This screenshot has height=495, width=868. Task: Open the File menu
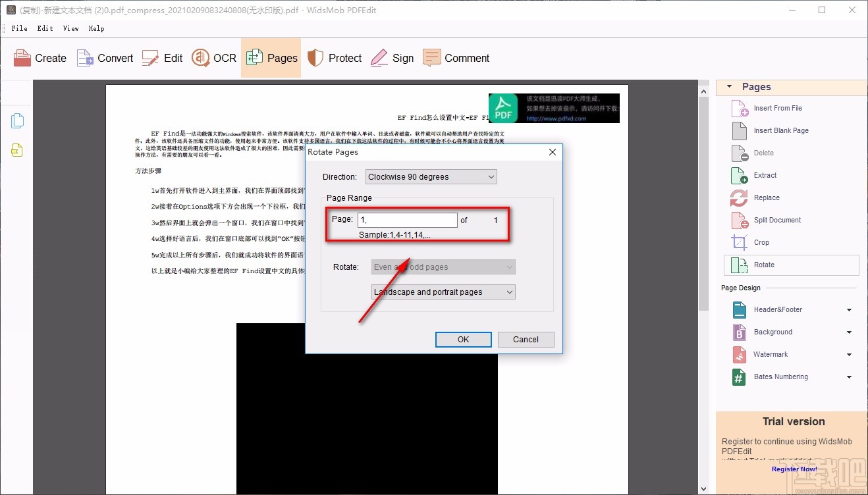pyautogui.click(x=19, y=28)
